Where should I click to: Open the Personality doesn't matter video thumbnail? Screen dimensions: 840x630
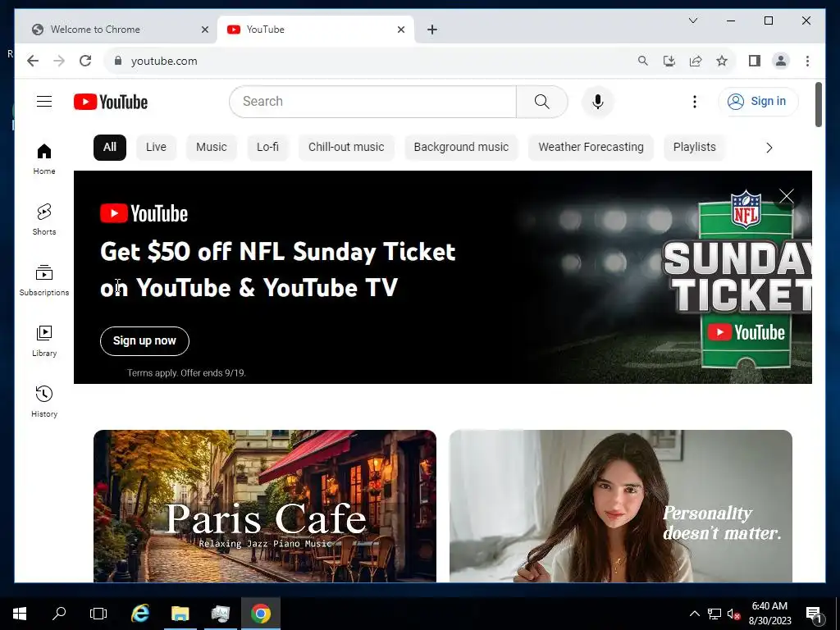pos(621,505)
